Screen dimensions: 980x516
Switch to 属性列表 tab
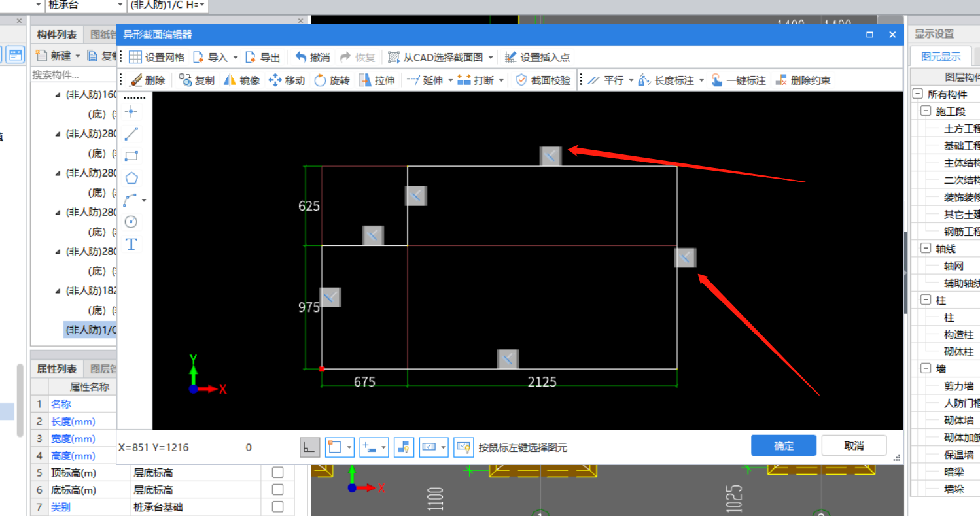click(x=57, y=369)
